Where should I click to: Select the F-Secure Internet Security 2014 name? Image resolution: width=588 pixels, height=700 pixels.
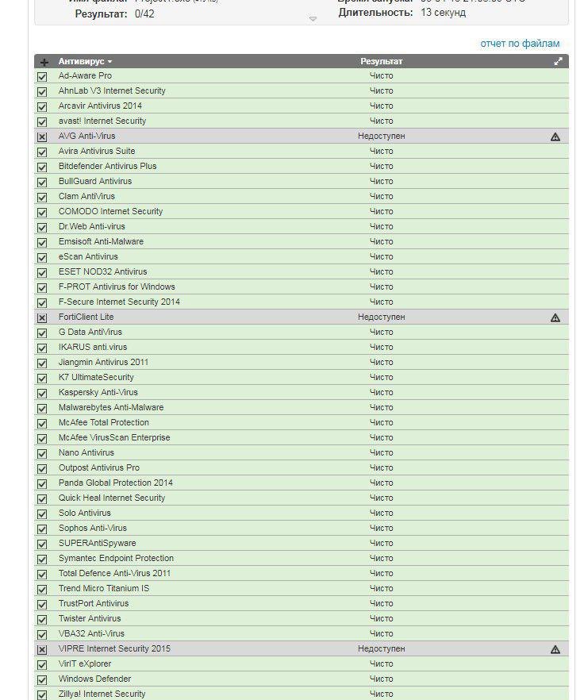click(119, 302)
